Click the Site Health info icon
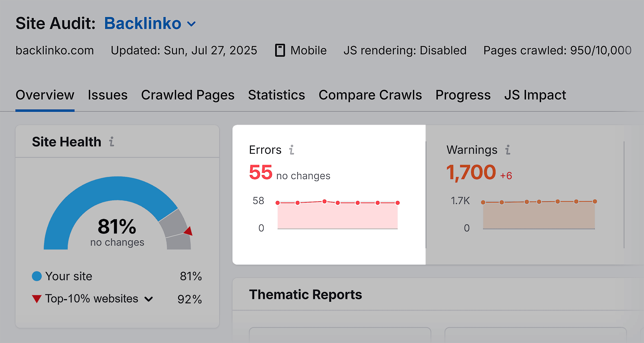This screenshot has width=644, height=343. 112,142
